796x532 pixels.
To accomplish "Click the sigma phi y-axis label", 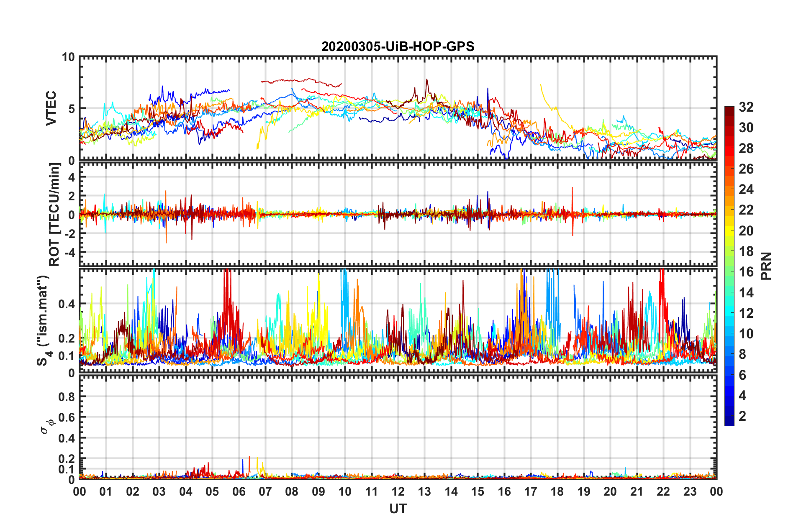I will [47, 426].
